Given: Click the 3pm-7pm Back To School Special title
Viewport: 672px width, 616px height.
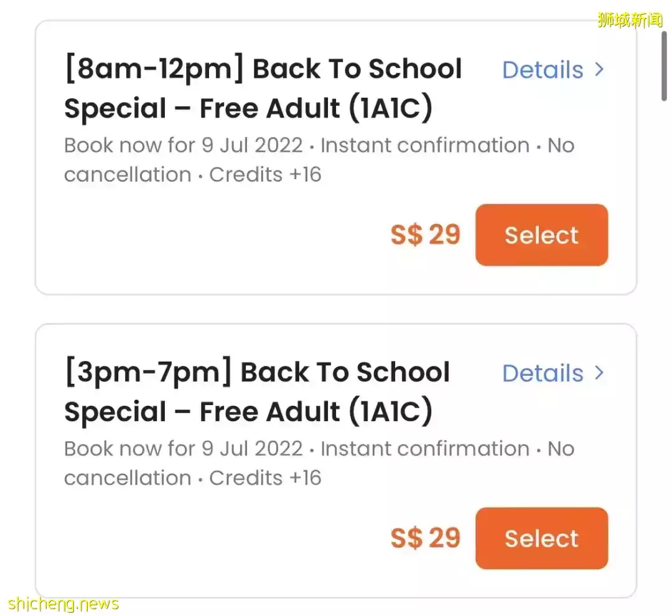Looking at the screenshot, I should tap(256, 391).
